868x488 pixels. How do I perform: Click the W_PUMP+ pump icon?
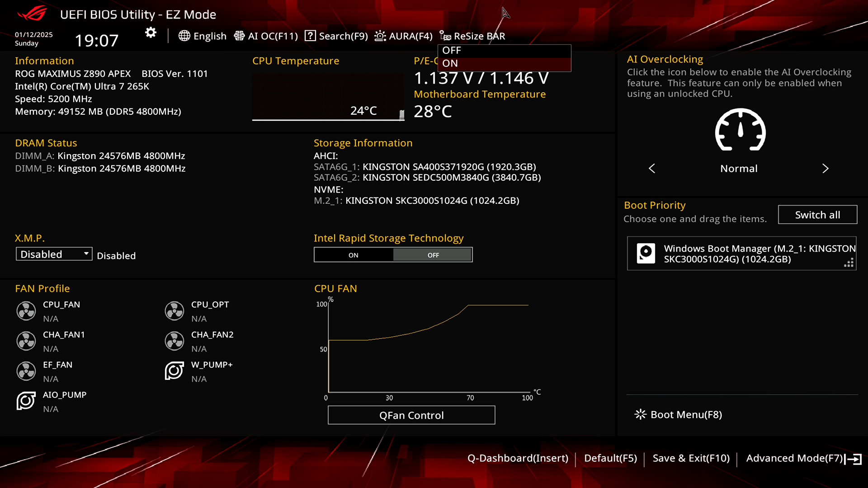175,371
